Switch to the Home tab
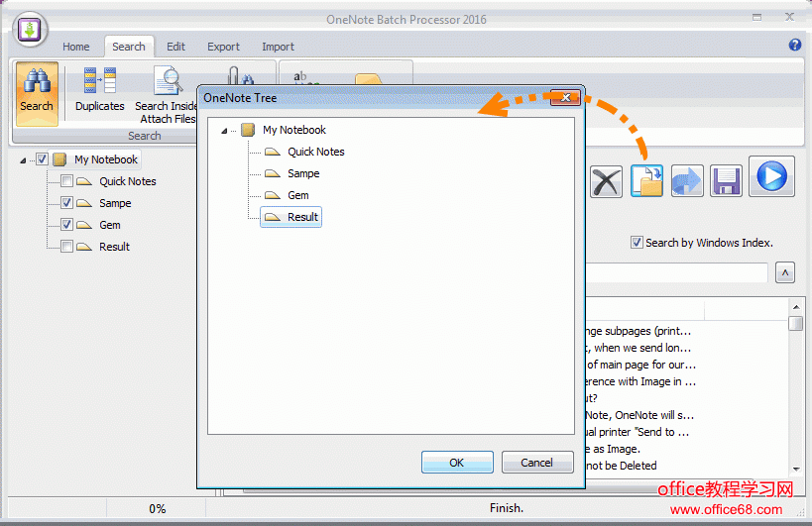Screen dimensions: 812x526 pos(76,47)
